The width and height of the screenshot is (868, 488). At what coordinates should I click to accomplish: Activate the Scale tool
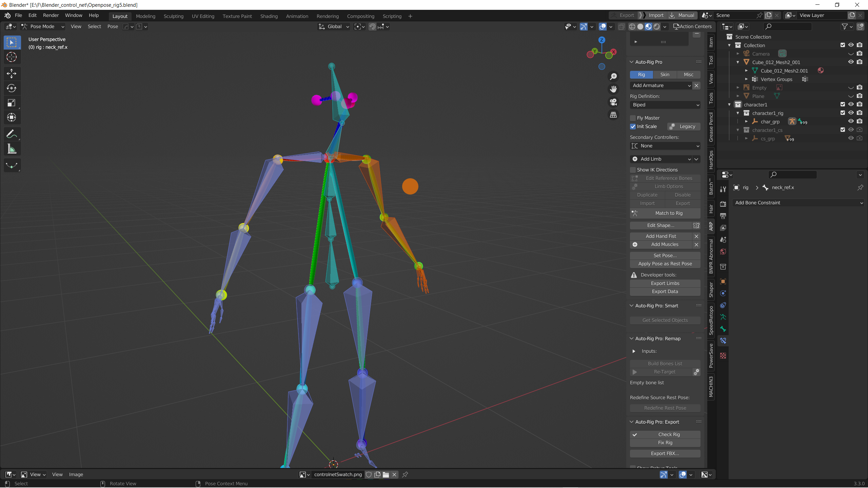tap(12, 103)
